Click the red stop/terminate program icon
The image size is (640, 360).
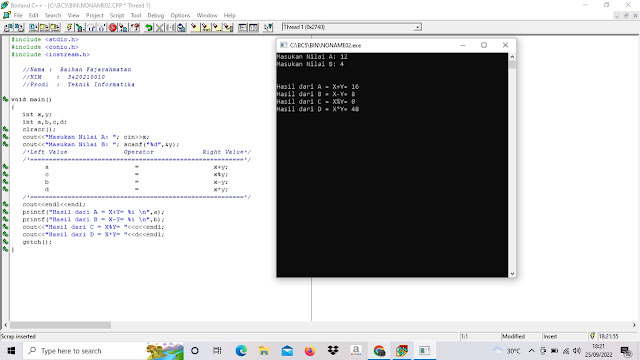point(112,27)
